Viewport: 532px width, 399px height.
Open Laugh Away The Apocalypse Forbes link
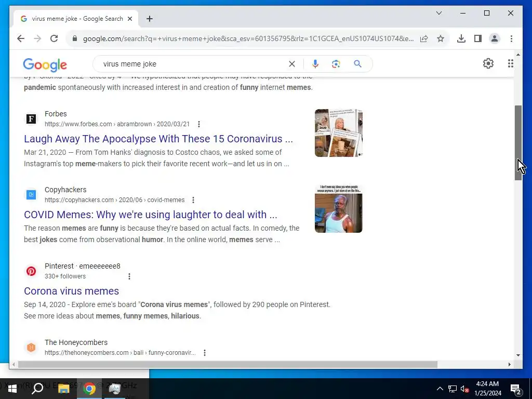click(158, 139)
